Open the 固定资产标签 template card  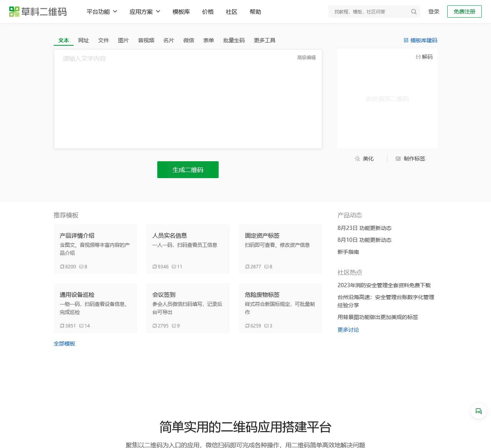click(x=280, y=249)
